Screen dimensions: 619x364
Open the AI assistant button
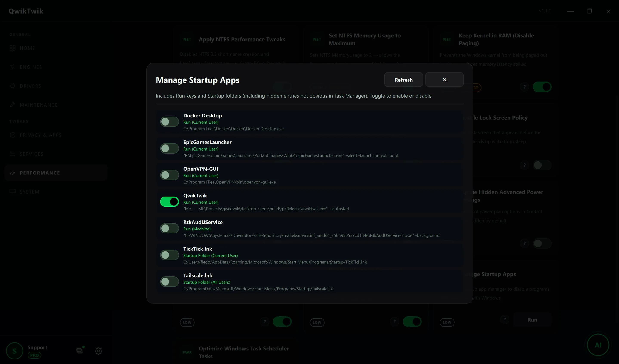coord(598,345)
